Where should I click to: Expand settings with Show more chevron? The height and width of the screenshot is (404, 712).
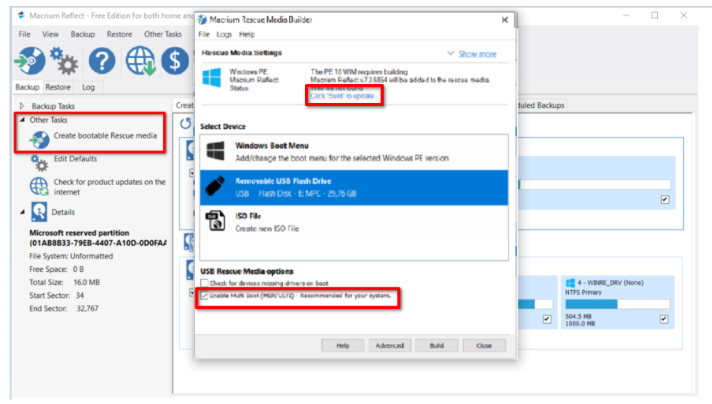(x=450, y=54)
